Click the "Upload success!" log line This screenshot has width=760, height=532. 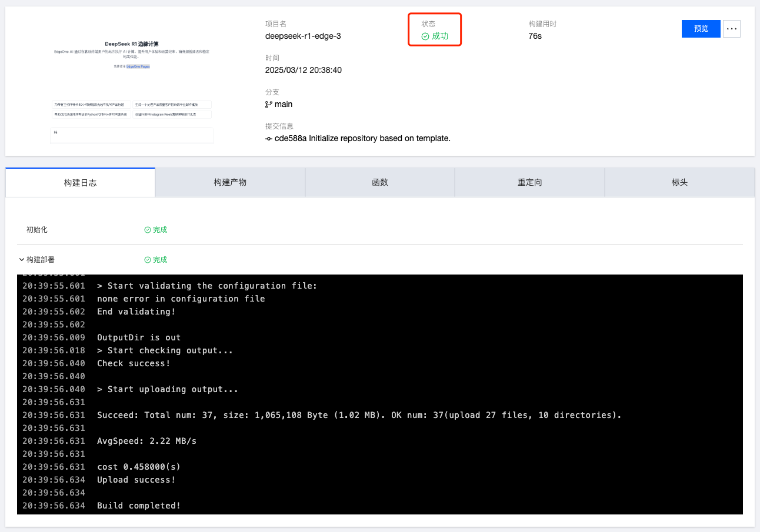136,480
